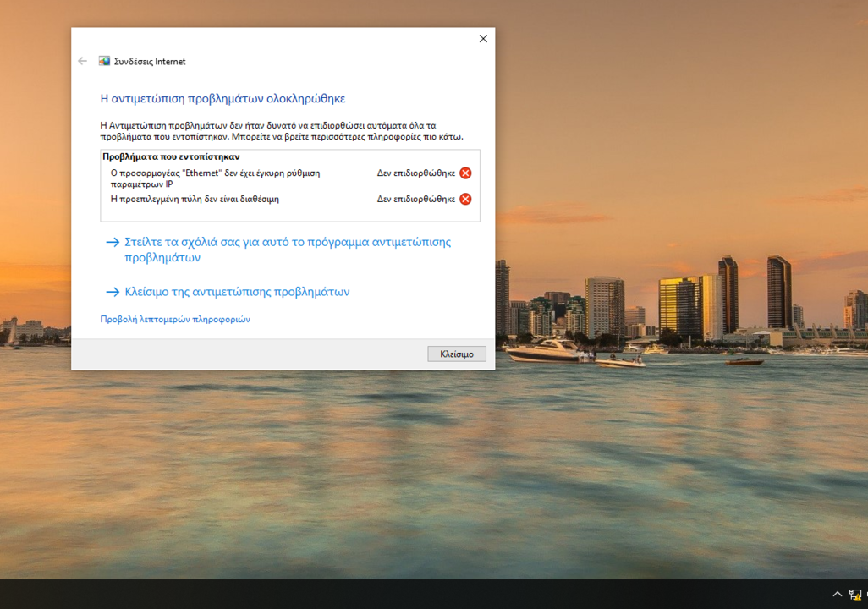Click Δεν επιδιορθώθηκε status of gateway problem
The image size is (868, 609).
point(415,200)
